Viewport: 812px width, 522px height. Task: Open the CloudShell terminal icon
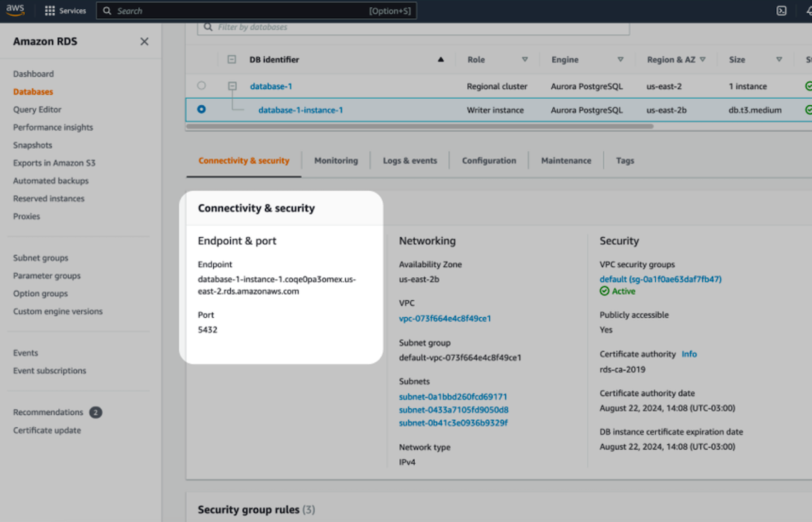pos(782,11)
